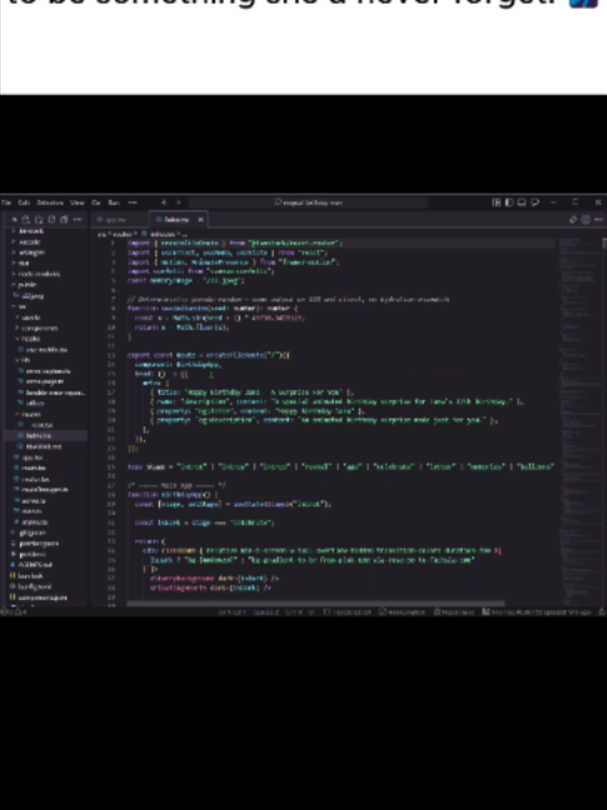Toggle the bottom panel from the title bar
607x810 pixels.
(522, 202)
